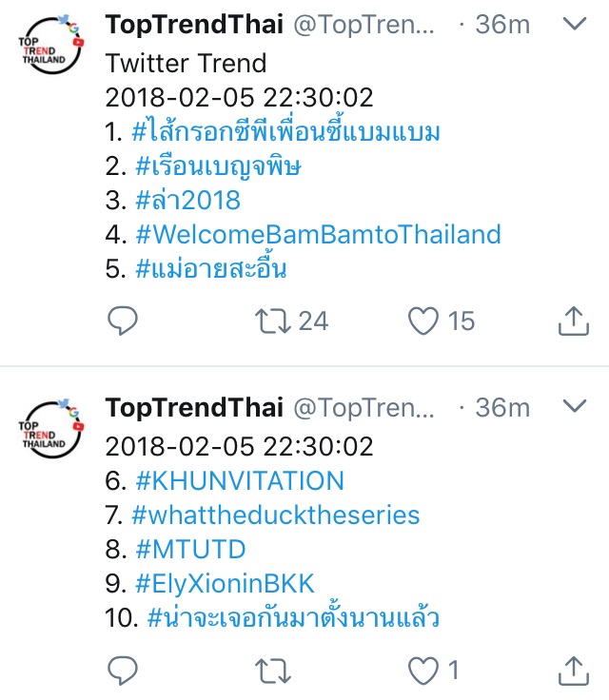Open hashtag #whattheducktheseries
This screenshot has height=700, width=609.
[276, 515]
